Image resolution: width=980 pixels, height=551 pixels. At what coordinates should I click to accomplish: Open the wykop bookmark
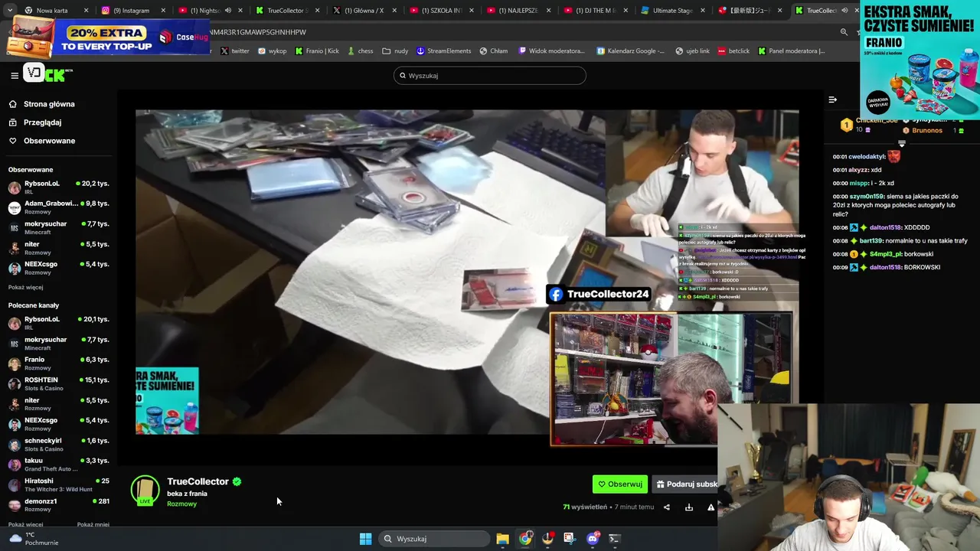click(272, 51)
